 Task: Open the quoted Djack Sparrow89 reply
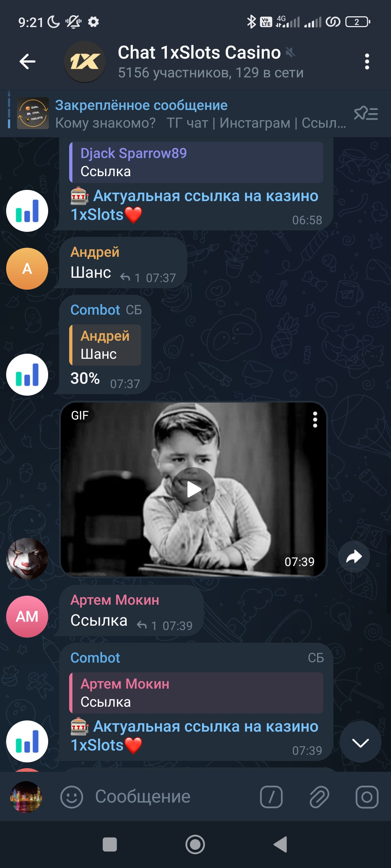pyautogui.click(x=196, y=162)
